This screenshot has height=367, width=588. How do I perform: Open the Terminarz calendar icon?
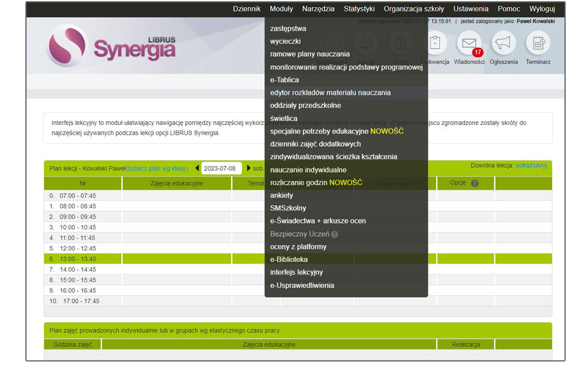click(x=538, y=43)
